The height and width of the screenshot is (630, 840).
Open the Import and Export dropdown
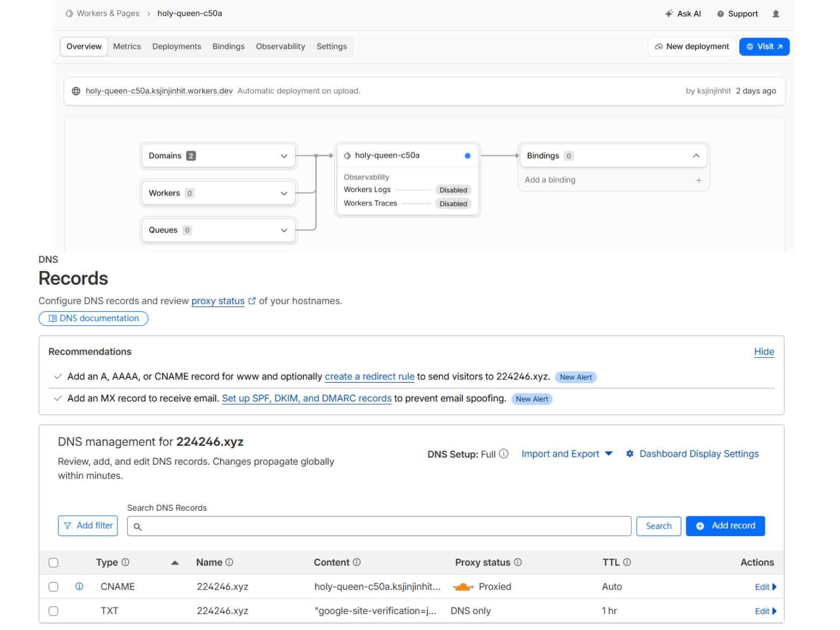coord(567,454)
